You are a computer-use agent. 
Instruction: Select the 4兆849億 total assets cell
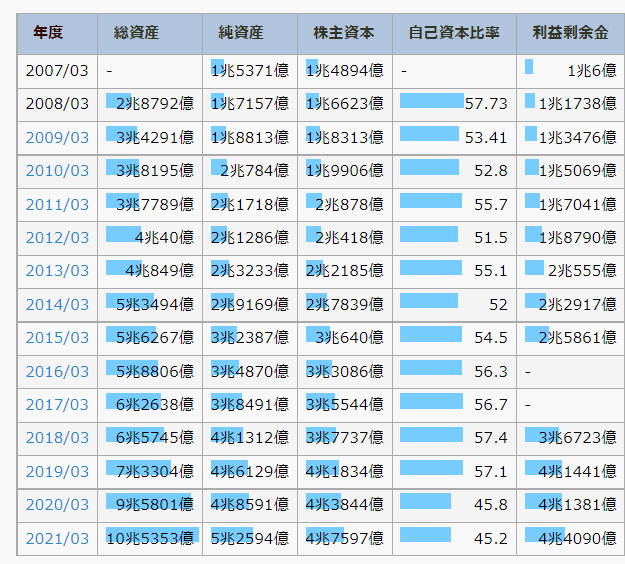tap(150, 271)
